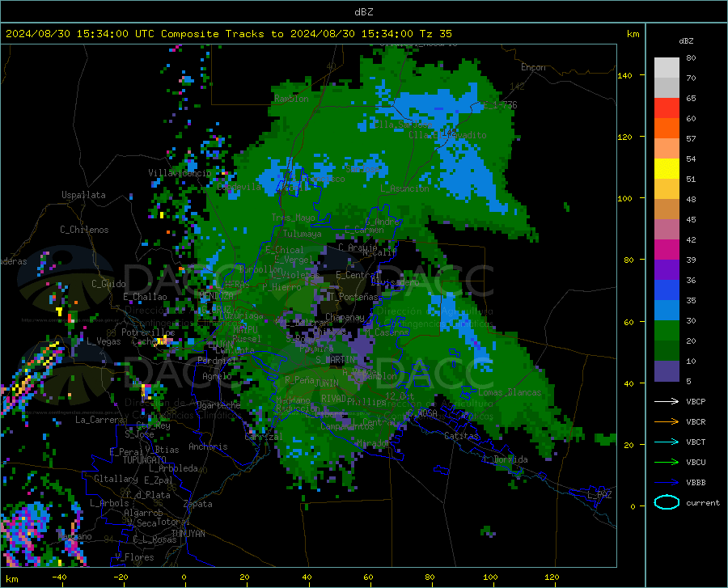
Task: Click the Capdevila map label
Action: click(x=239, y=187)
